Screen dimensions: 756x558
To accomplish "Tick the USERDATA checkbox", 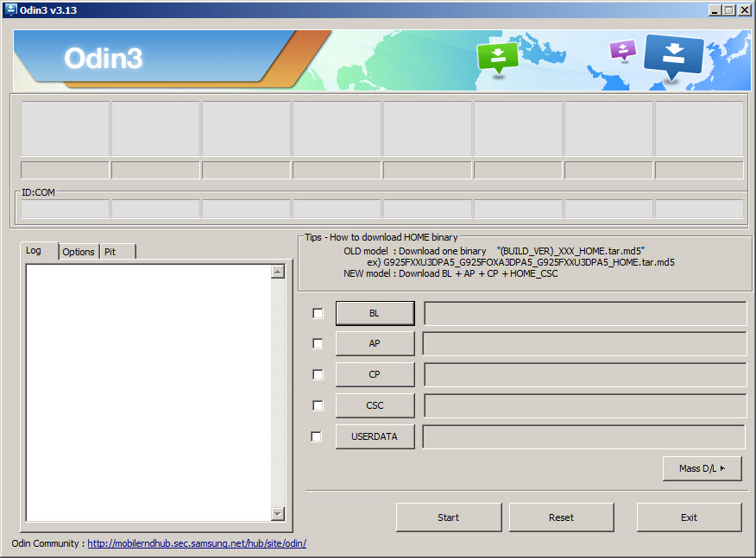I will (317, 436).
